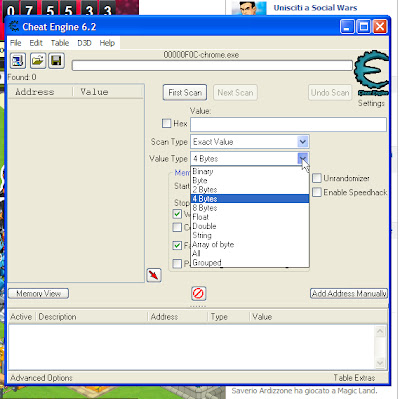This screenshot has width=400, height=399.
Task: Click the Undo Scan button
Action: [x=330, y=92]
